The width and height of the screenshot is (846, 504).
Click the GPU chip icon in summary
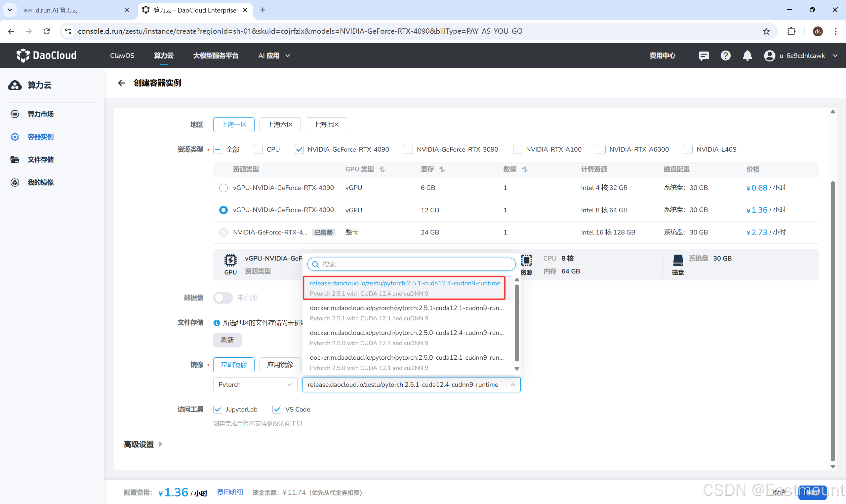[230, 260]
